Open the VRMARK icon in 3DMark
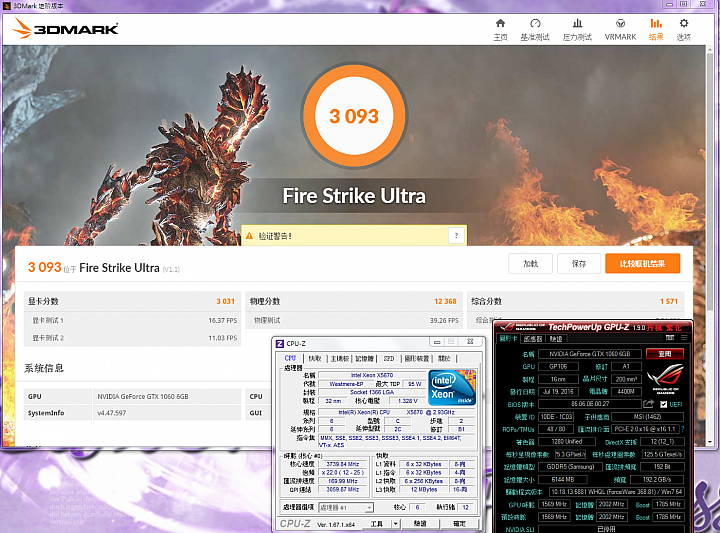720x533 pixels. click(x=620, y=23)
